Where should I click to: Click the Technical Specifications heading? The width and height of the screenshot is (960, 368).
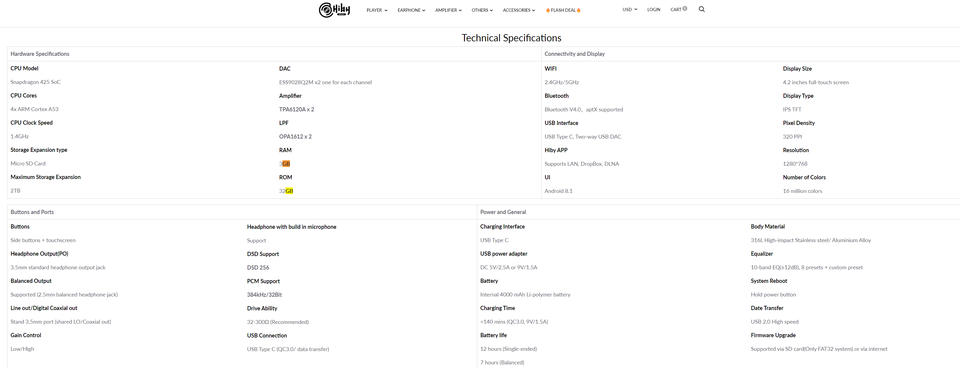[511, 38]
